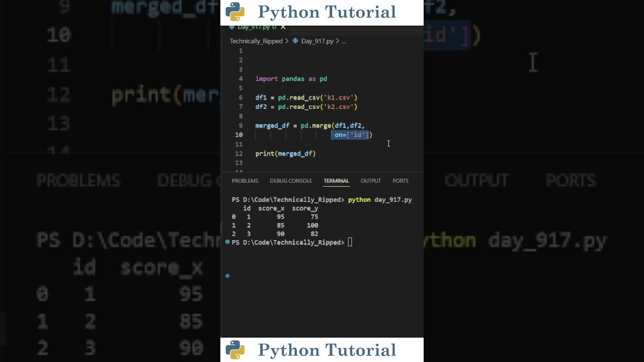The width and height of the screenshot is (644, 362).
Task: Click the terminal command status dot by prompt
Action: pos(227,242)
